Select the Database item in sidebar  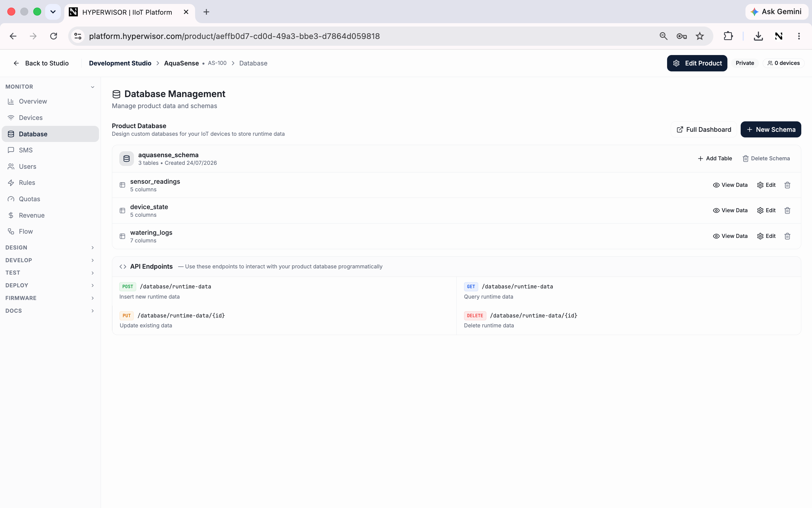coord(50,134)
